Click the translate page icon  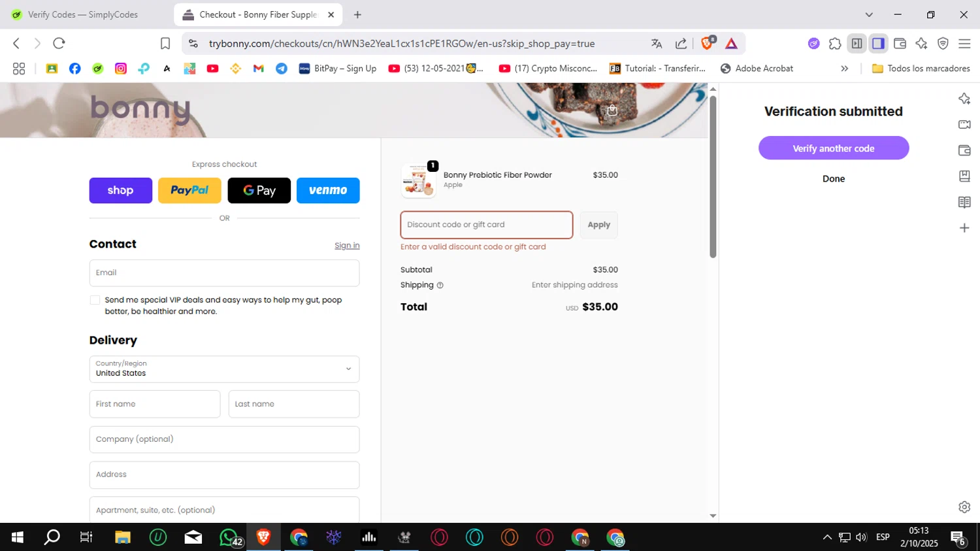[x=657, y=43]
